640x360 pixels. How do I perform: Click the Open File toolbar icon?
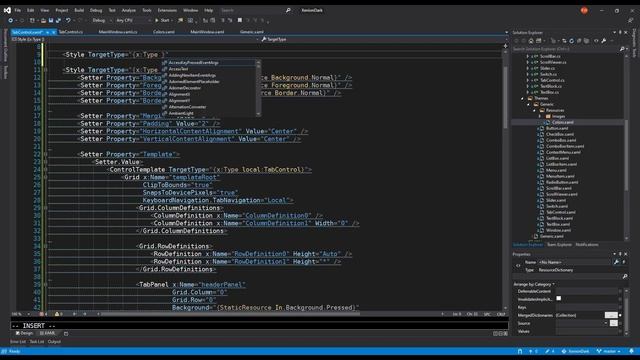point(43,20)
